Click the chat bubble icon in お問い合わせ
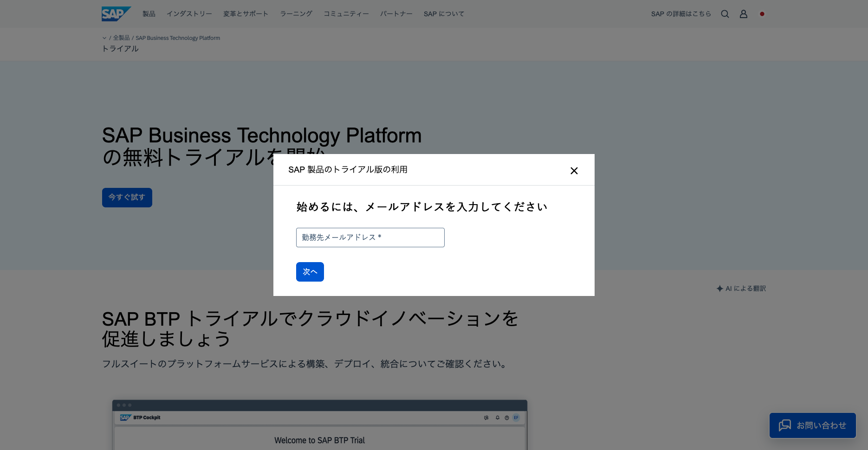The width and height of the screenshot is (868, 450). click(x=785, y=425)
